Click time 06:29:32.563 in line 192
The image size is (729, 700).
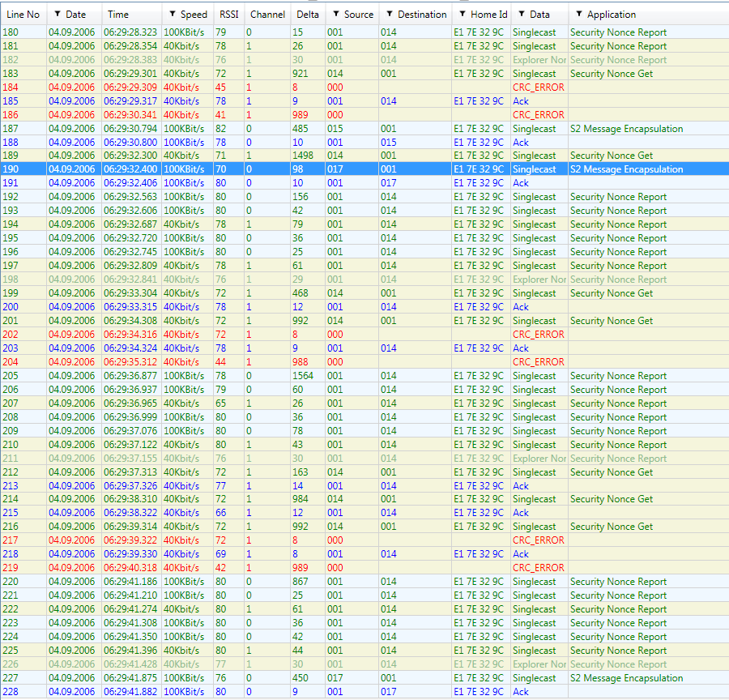pos(130,197)
